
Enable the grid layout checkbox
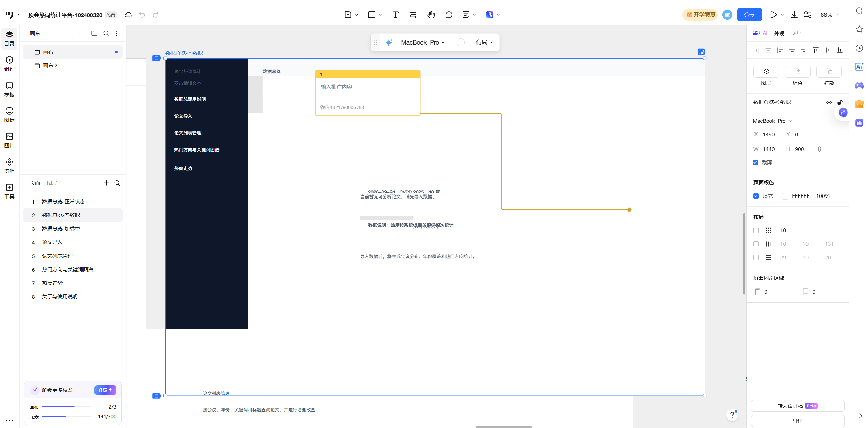[x=756, y=230]
